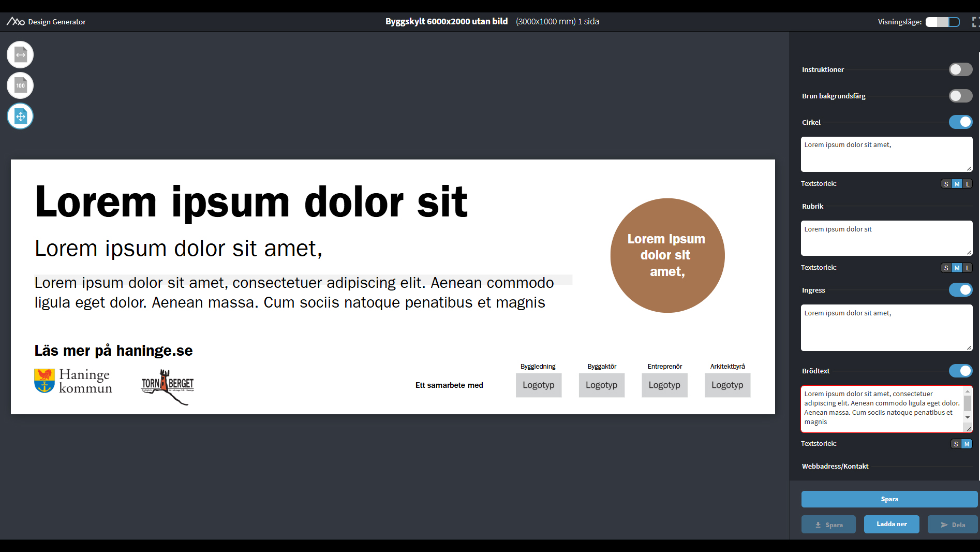Turn on Brun bakgrundsfärg switch

pos(960,96)
